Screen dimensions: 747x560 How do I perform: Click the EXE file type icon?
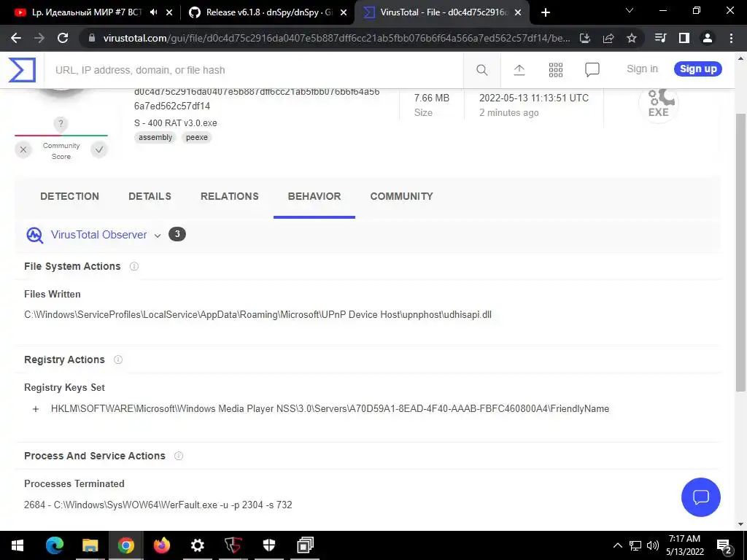[x=659, y=104]
